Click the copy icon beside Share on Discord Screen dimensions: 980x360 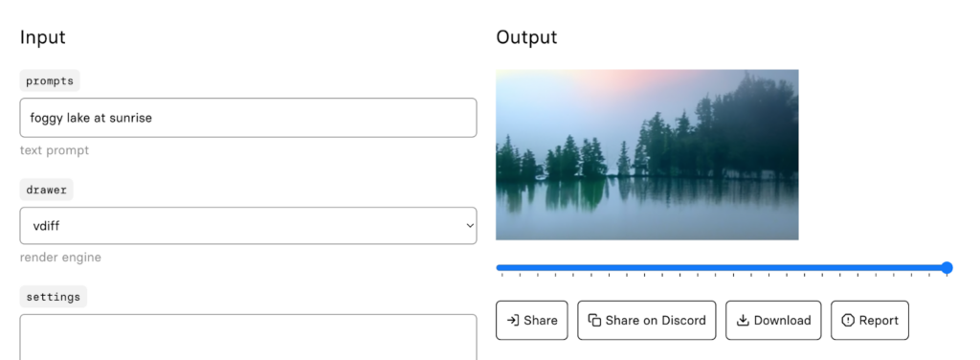point(594,320)
